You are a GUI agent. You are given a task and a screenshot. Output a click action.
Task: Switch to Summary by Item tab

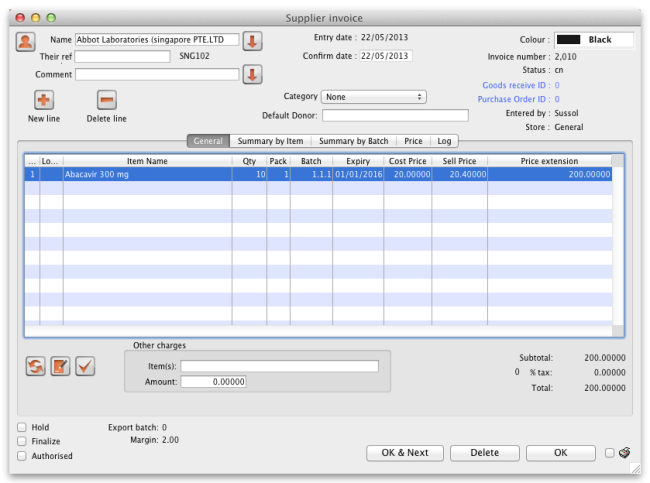(x=269, y=141)
